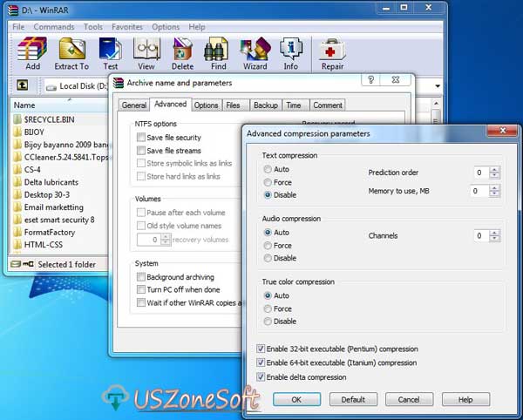Click the Help button in compression dialog
This screenshot has height=420, width=523.
pos(465,399)
